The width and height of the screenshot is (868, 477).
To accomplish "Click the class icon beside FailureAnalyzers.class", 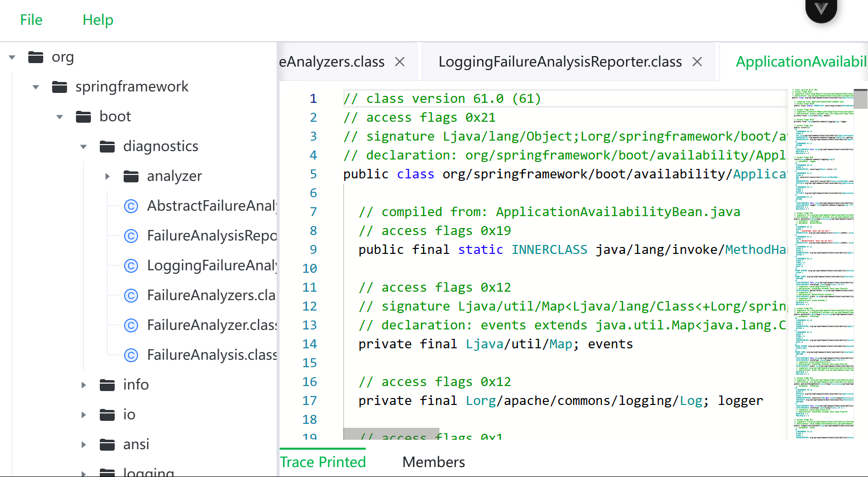I will (x=131, y=295).
